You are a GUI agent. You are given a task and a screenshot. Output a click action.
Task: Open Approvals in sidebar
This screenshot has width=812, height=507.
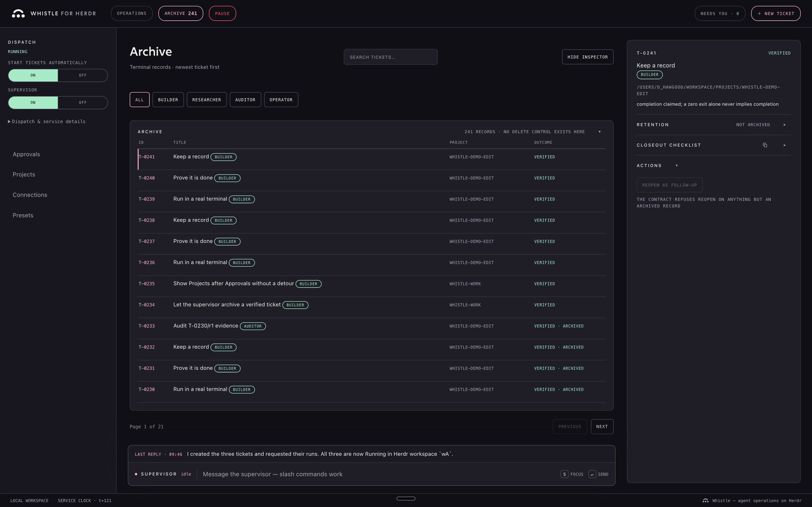[26, 154]
